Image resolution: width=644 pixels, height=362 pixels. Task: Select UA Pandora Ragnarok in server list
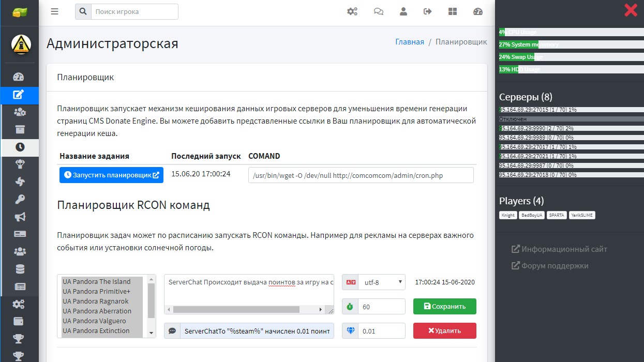[96, 301]
